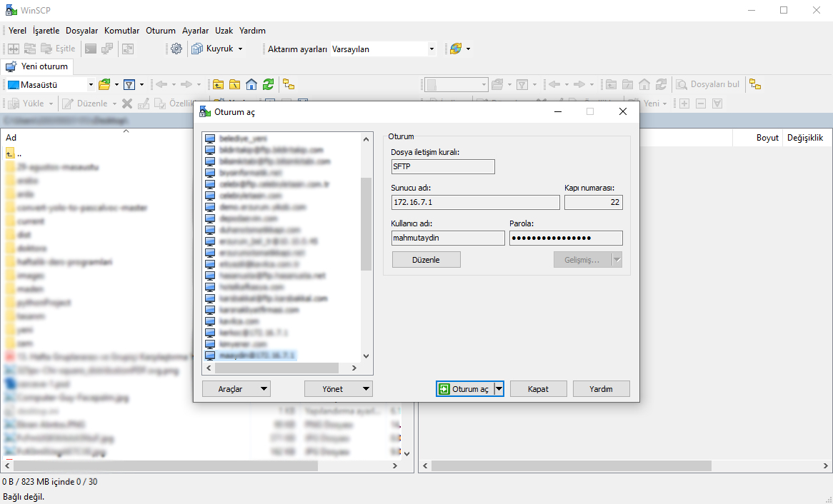The width and height of the screenshot is (833, 504).
Task: Go to the local root directory
Action: (235, 84)
